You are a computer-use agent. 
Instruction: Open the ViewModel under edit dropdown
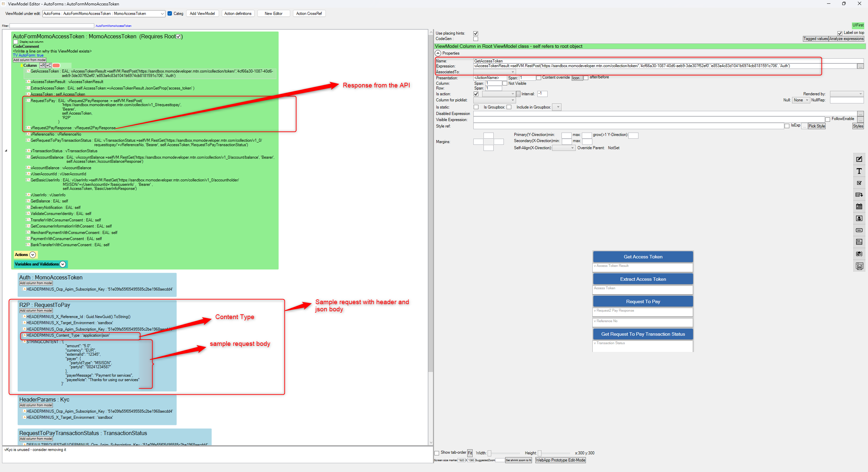(162, 14)
